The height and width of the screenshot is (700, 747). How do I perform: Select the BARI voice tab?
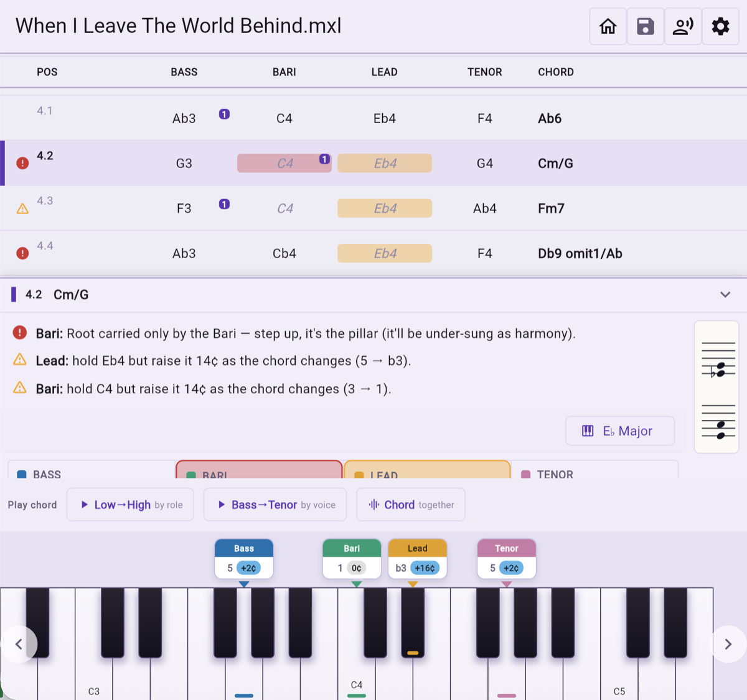(x=259, y=470)
